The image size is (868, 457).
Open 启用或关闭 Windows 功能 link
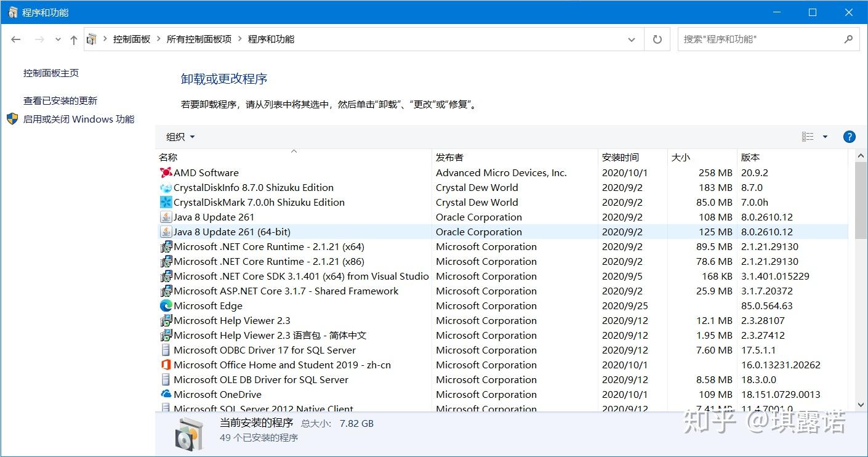point(79,119)
